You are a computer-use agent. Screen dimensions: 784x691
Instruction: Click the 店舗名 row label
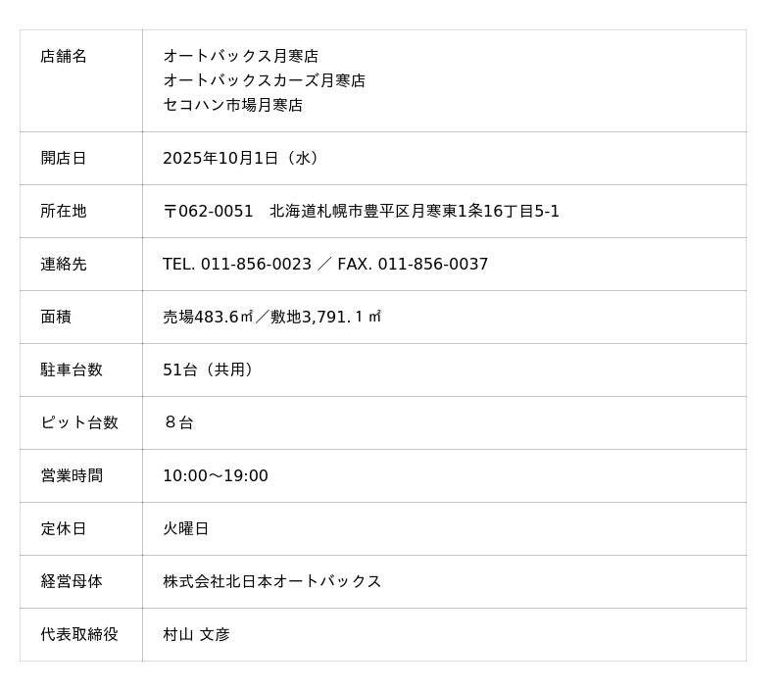click(64, 57)
